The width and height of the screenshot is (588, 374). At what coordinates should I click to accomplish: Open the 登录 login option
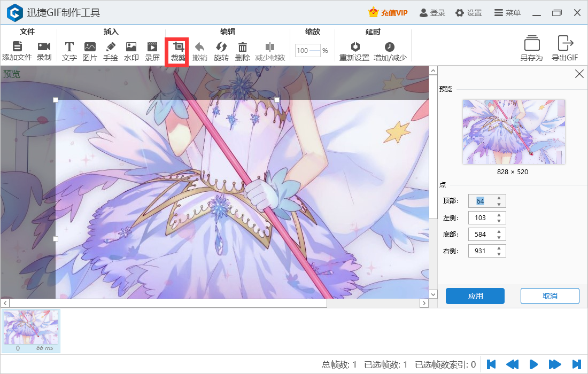point(432,13)
